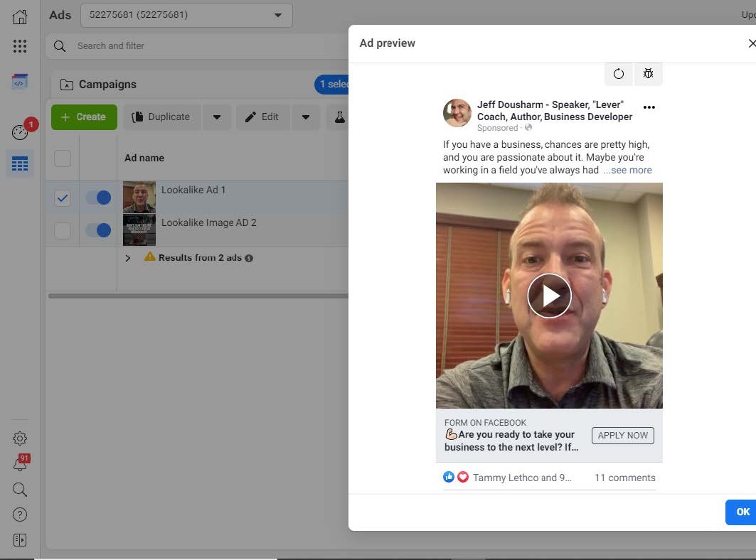Select the Lookalike Image AD 2 checkbox
Image resolution: width=756 pixels, height=560 pixels.
click(63, 231)
